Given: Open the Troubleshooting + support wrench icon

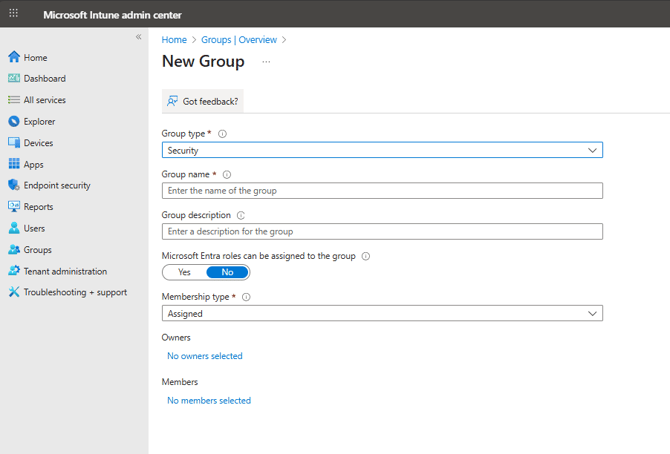Looking at the screenshot, I should pos(14,293).
